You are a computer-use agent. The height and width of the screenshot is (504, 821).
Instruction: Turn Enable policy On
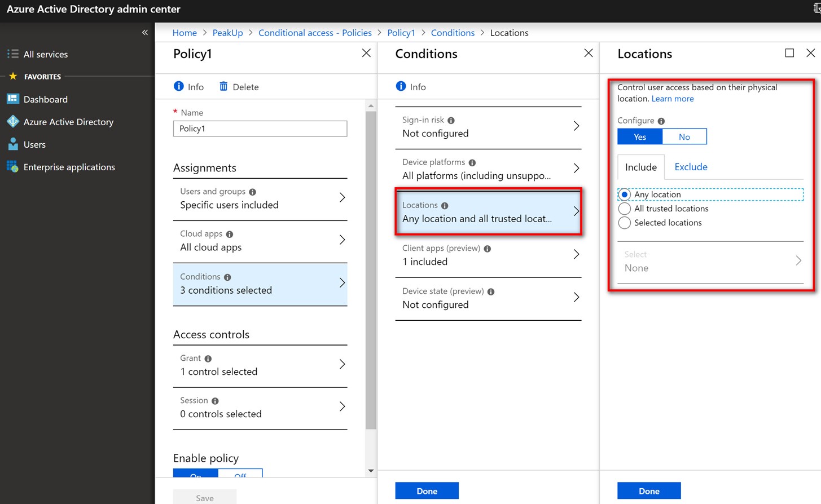pos(196,474)
